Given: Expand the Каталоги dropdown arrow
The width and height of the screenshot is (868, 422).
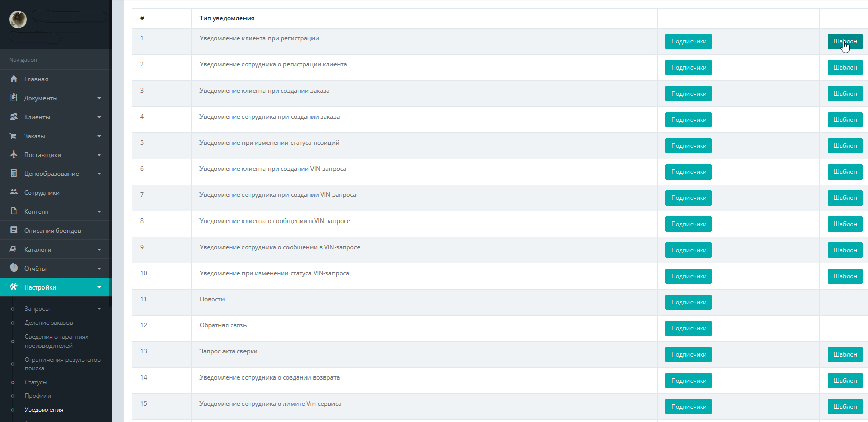Looking at the screenshot, I should 99,250.
